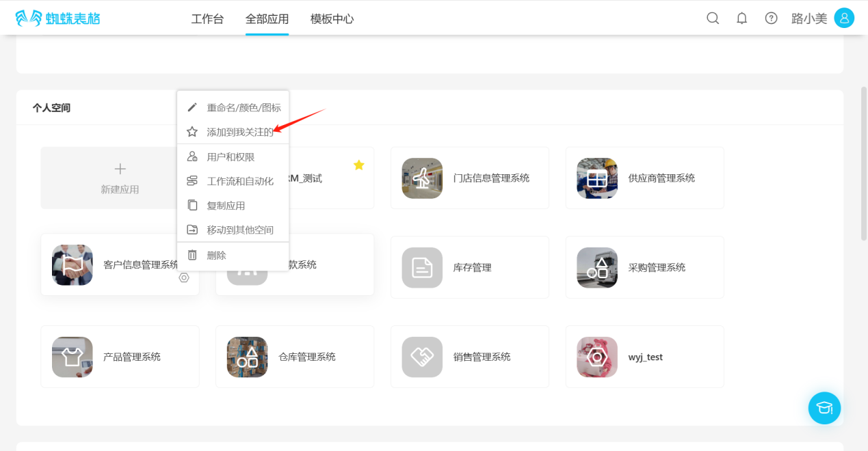Go to the 模板中心 tab
The width and height of the screenshot is (868, 451).
(332, 19)
